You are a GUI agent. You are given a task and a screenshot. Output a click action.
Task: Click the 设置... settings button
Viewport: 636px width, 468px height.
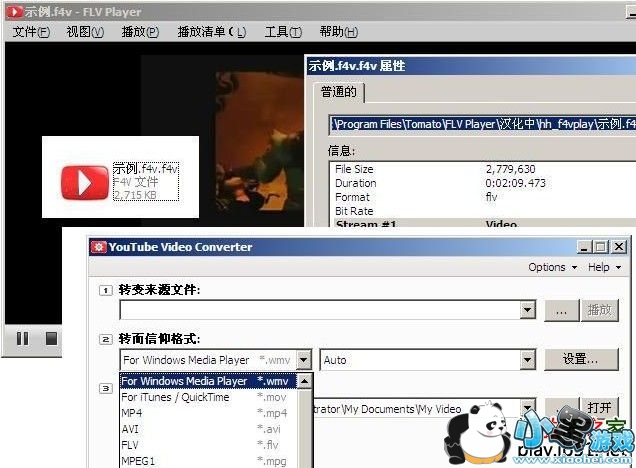(581, 359)
